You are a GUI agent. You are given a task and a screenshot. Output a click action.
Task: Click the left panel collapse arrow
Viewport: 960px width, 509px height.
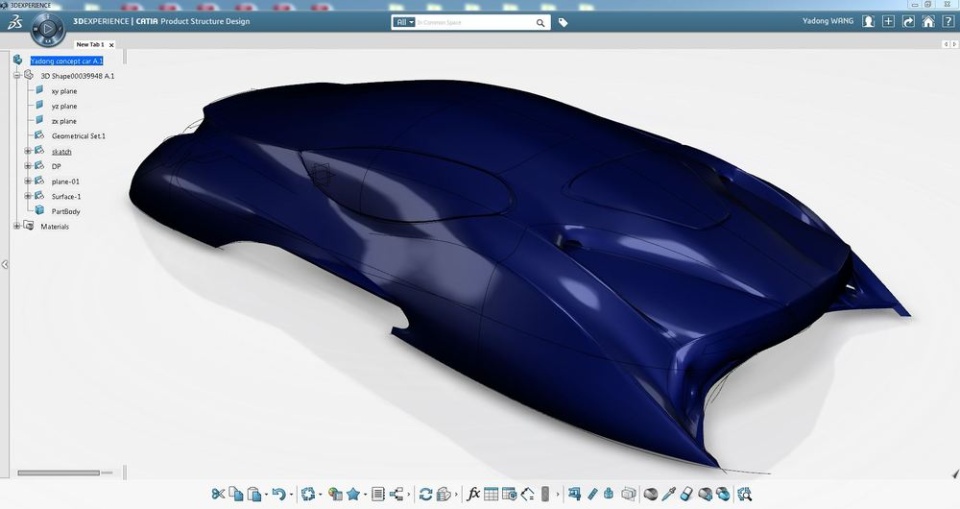tap(5, 265)
